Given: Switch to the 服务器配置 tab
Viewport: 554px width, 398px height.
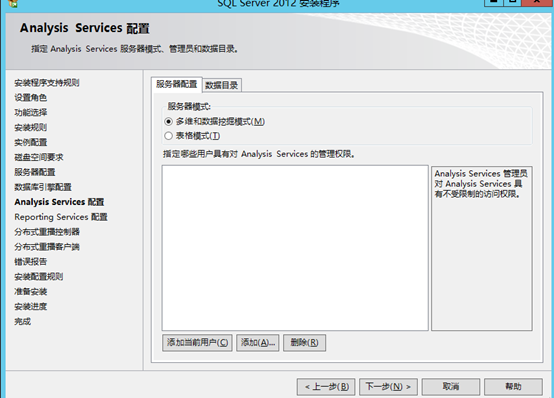Looking at the screenshot, I should point(176,84).
